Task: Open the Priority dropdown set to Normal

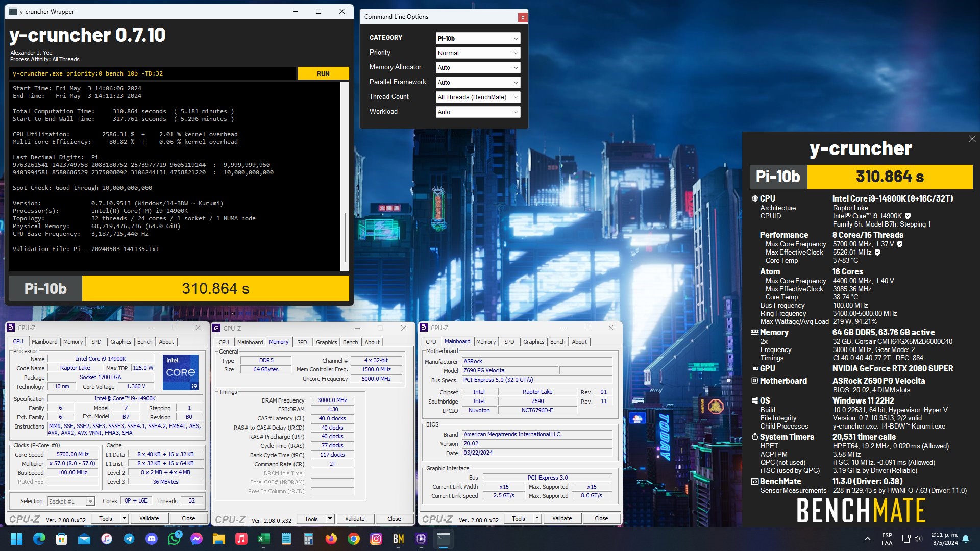Action: pyautogui.click(x=478, y=53)
